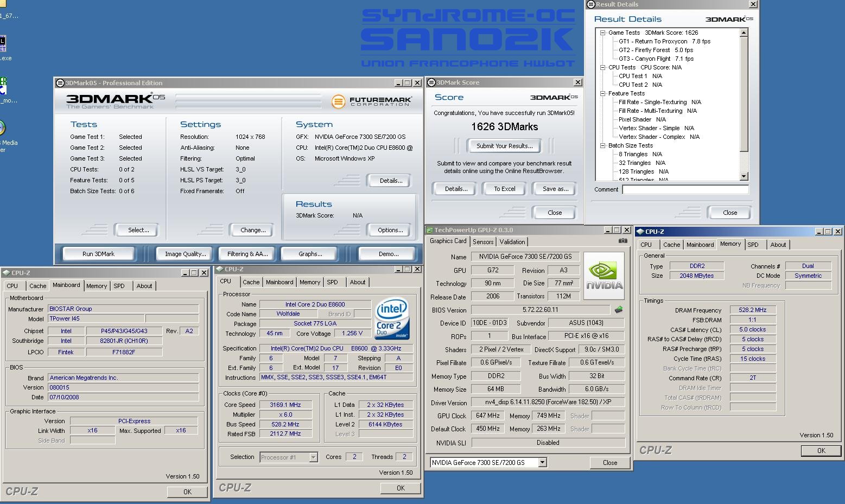Select GT1 - Return To Proxycon result row
This screenshot has height=504, width=845.
point(664,41)
